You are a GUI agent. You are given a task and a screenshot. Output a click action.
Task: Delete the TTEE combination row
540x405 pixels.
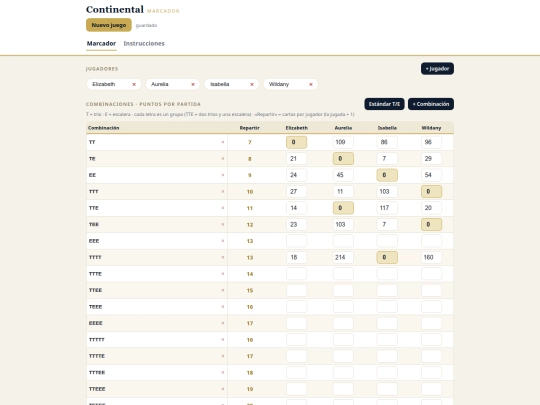[222, 290]
